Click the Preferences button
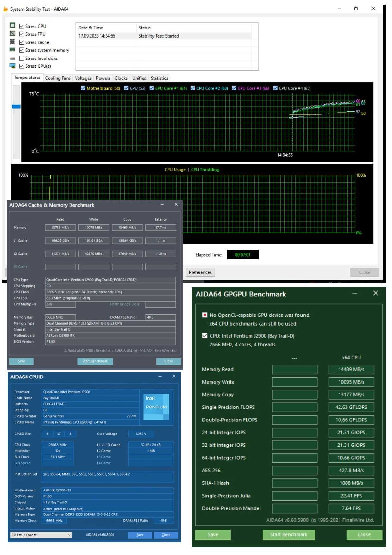The height and width of the screenshot is (555, 392). [x=200, y=272]
